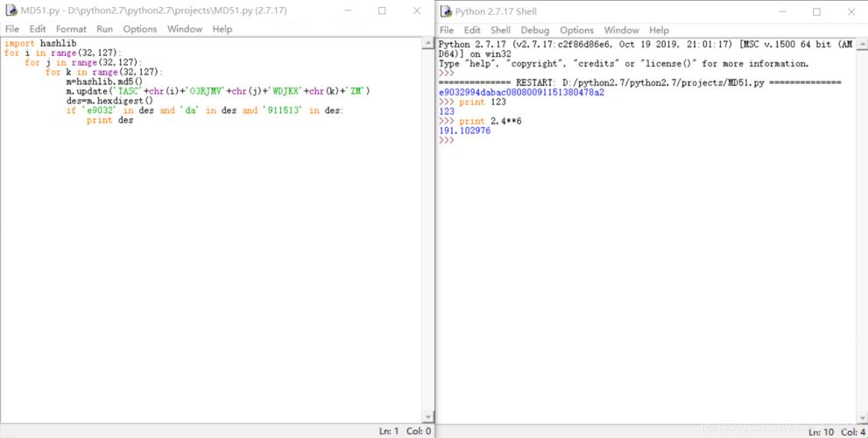Open Debug menu in Python Shell window
Viewport: 868px width, 438px height.
(535, 30)
